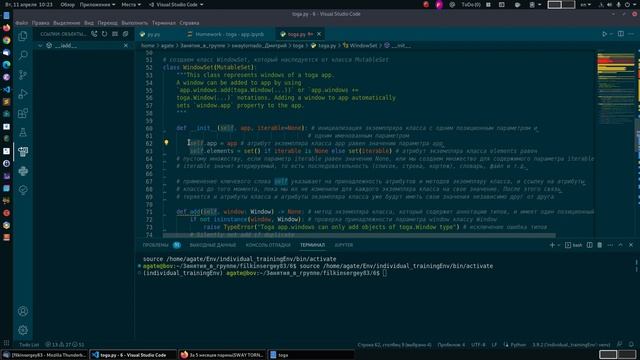Open the terminal panel ellipsis menu
Viewport: 640px width, 360px height.
(x=610, y=245)
